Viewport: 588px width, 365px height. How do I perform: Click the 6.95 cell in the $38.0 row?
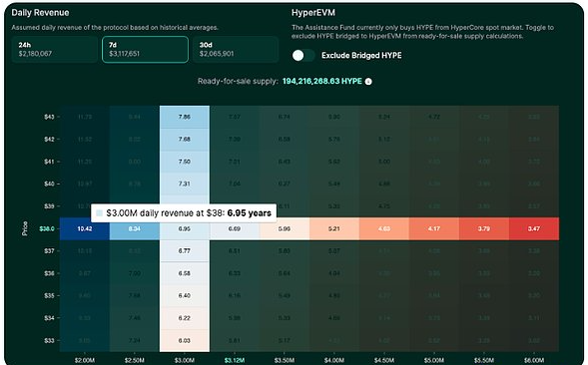(185, 228)
